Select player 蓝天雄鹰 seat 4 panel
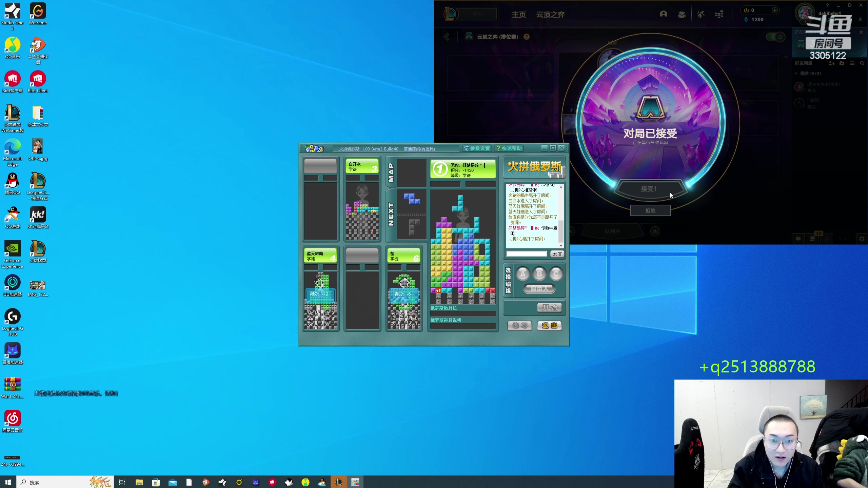868x488 pixels. (320, 256)
